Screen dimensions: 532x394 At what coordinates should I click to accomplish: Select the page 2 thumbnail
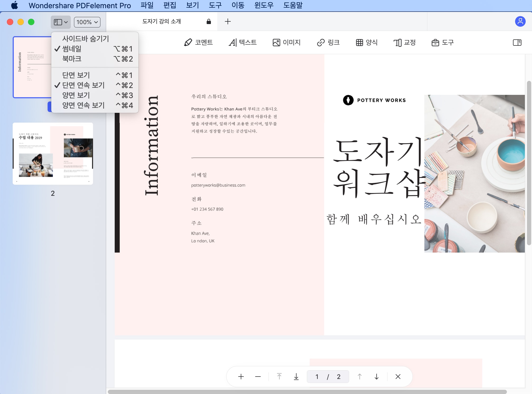click(53, 154)
